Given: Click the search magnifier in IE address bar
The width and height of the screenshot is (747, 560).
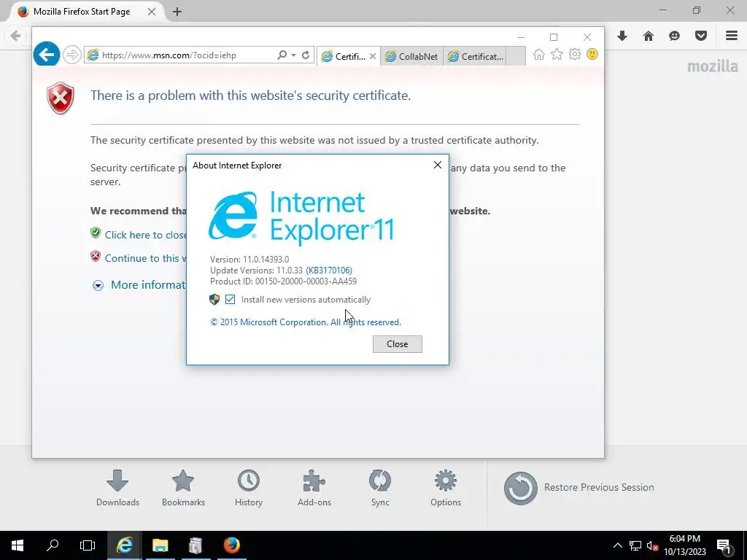Looking at the screenshot, I should pos(282,55).
